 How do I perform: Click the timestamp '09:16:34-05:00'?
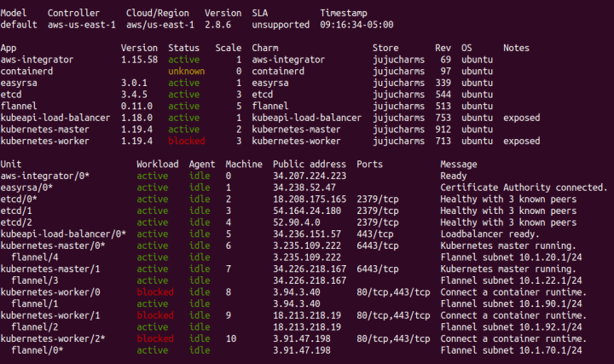click(x=356, y=25)
